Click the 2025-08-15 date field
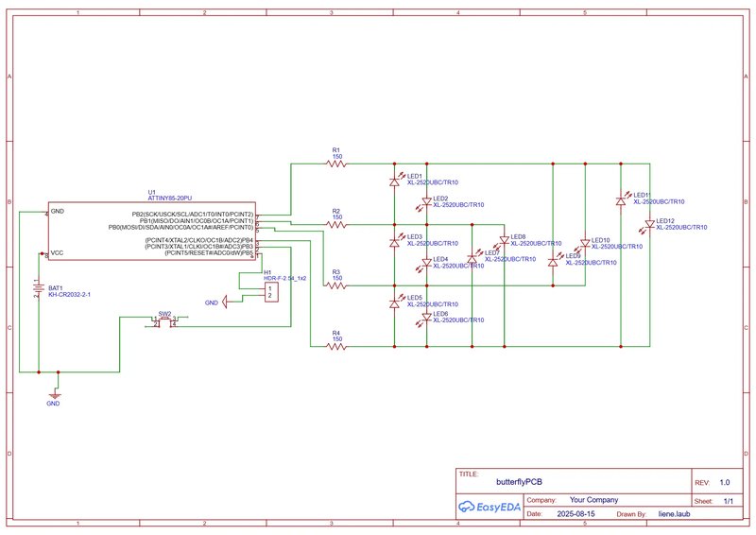Viewport: 756px width, 535px height. (x=576, y=514)
